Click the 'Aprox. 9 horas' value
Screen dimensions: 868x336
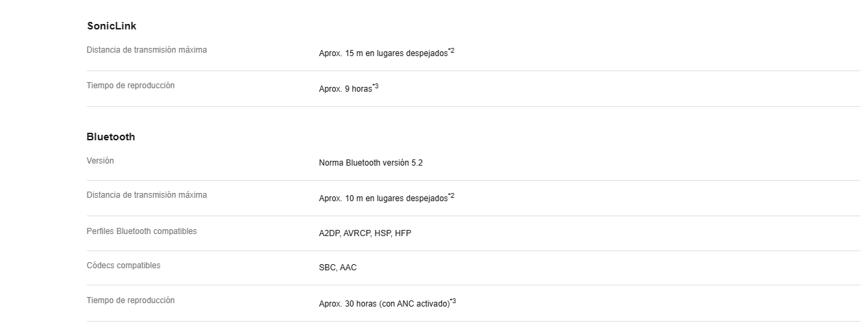click(345, 89)
